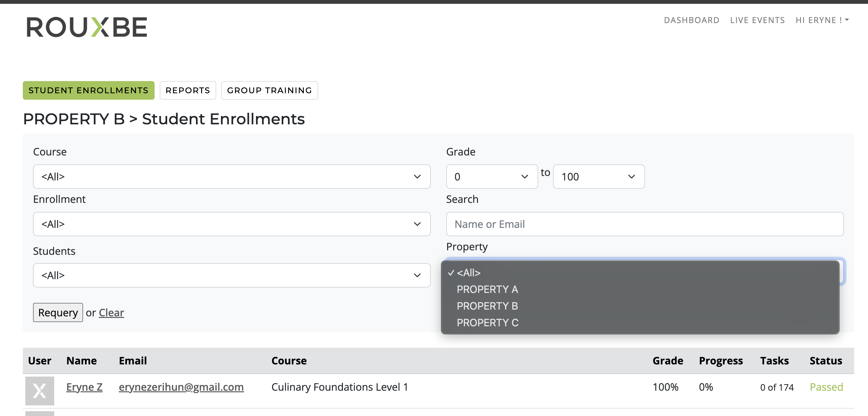The width and height of the screenshot is (868, 416).
Task: Choose PROPERTY A from the list
Action: pyautogui.click(x=640, y=289)
